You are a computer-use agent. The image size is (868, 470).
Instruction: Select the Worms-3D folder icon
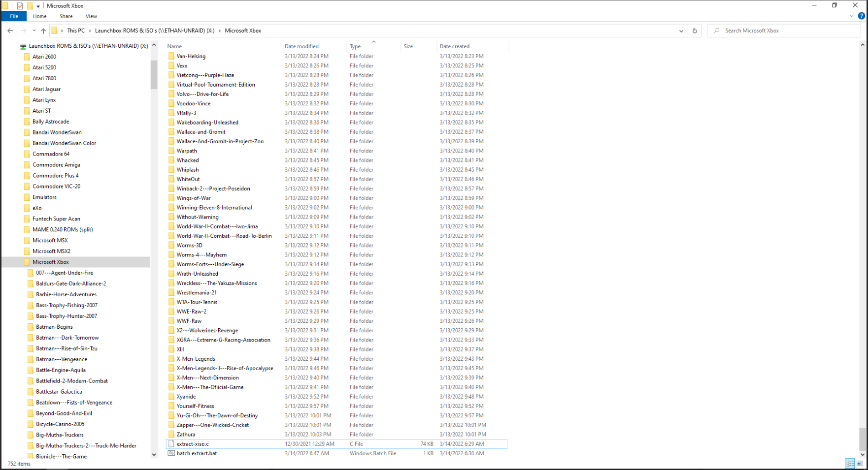171,245
